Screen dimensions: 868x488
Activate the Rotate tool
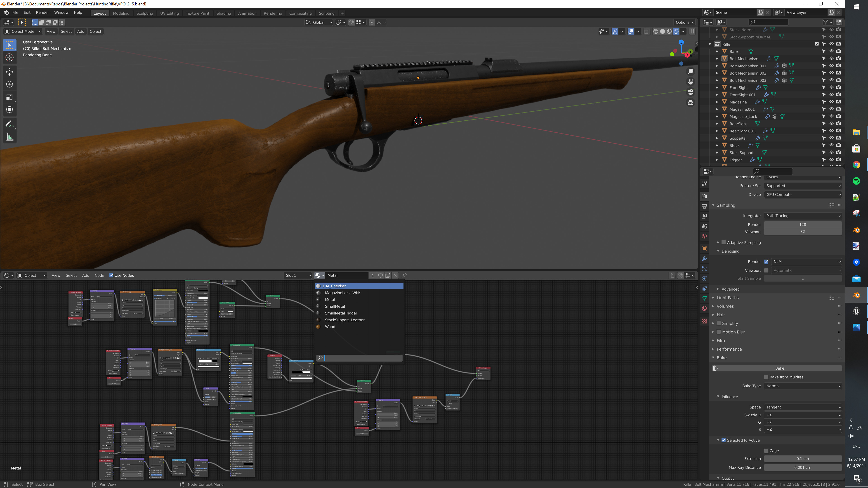(9, 84)
